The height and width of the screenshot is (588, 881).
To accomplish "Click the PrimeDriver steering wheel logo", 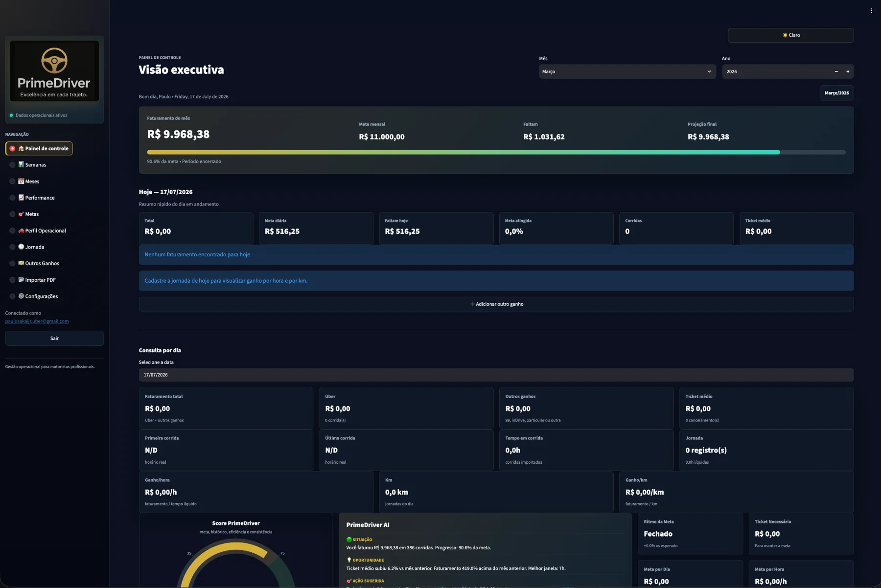I will click(x=54, y=60).
